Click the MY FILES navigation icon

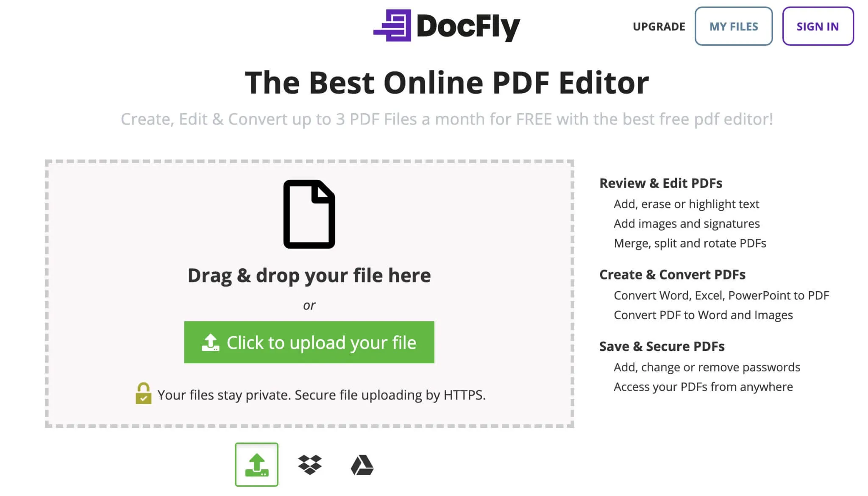coord(734,26)
